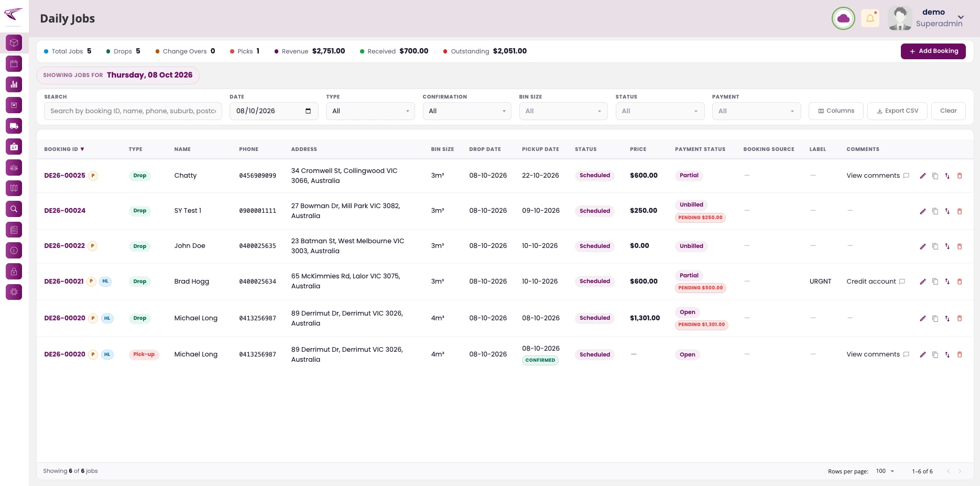Click the CONFIRMED pickup badge
980x486 pixels.
point(540,360)
